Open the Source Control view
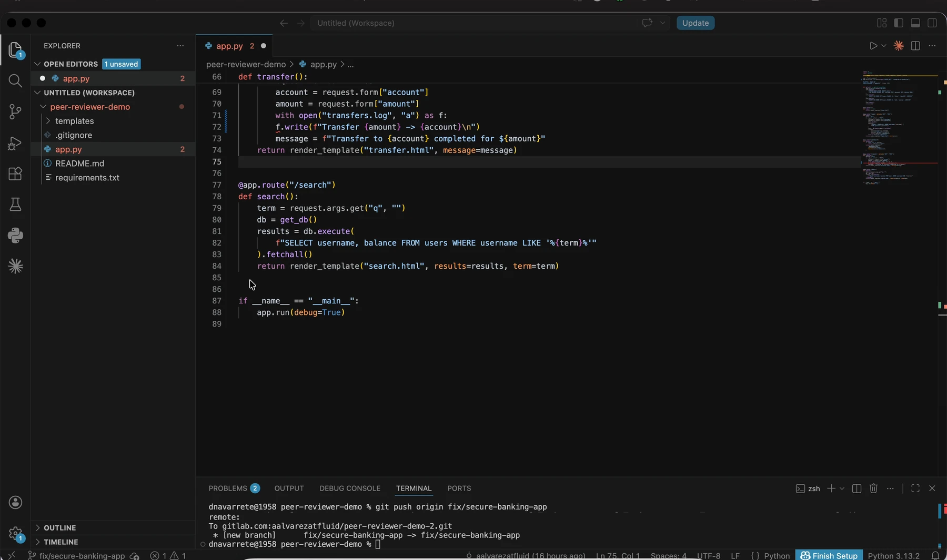The width and height of the screenshot is (947, 560). [15, 111]
